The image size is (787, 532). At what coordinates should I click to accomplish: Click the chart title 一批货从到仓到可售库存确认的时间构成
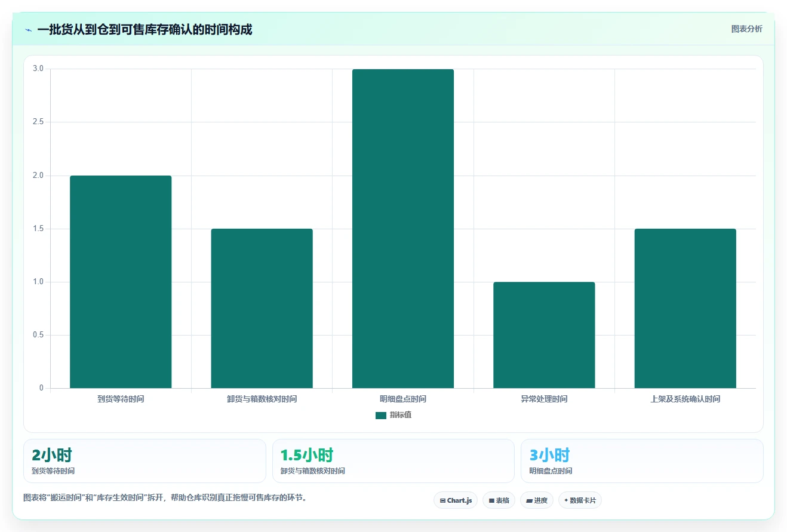(145, 29)
